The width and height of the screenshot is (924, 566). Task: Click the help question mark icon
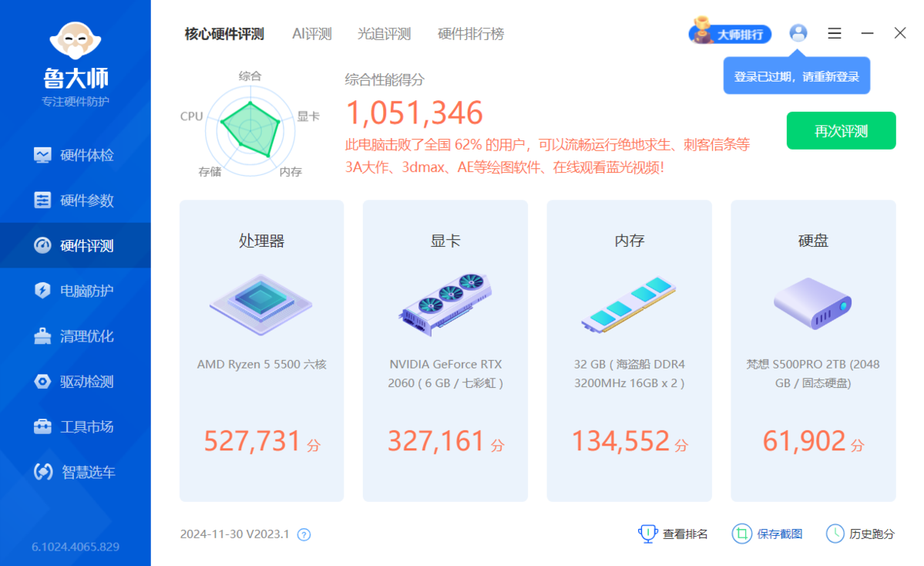pyautogui.click(x=304, y=534)
